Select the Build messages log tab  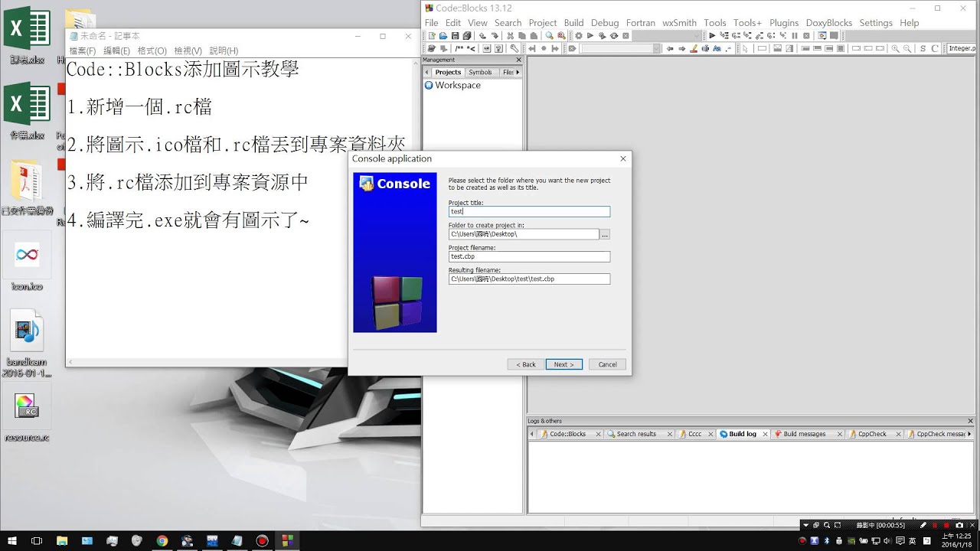(804, 434)
